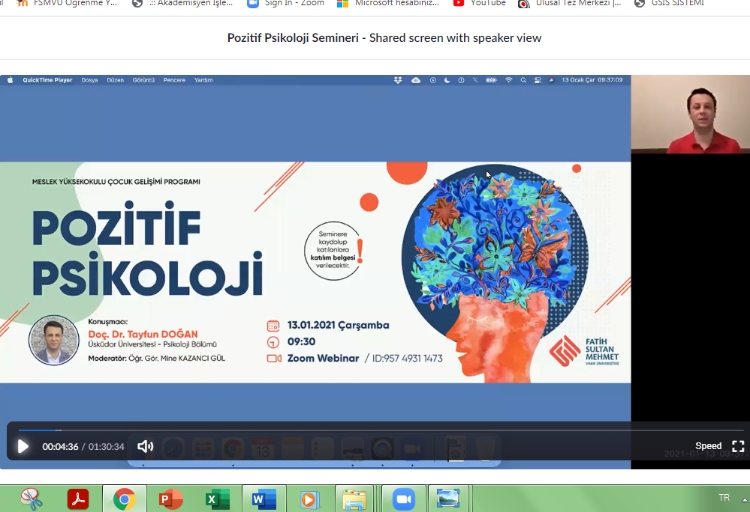
Task: Open Word from the taskbar
Action: pyautogui.click(x=264, y=498)
